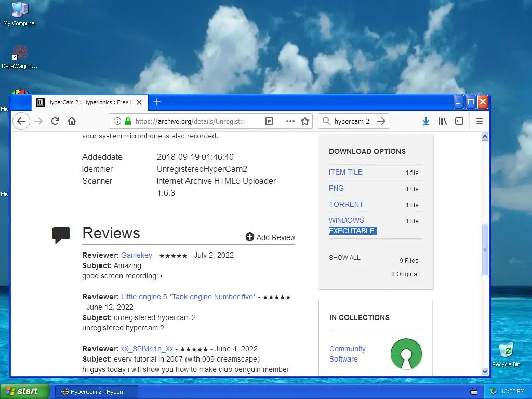The height and width of the screenshot is (399, 532).
Task: Open the Firefox library icon
Action: [x=443, y=121]
